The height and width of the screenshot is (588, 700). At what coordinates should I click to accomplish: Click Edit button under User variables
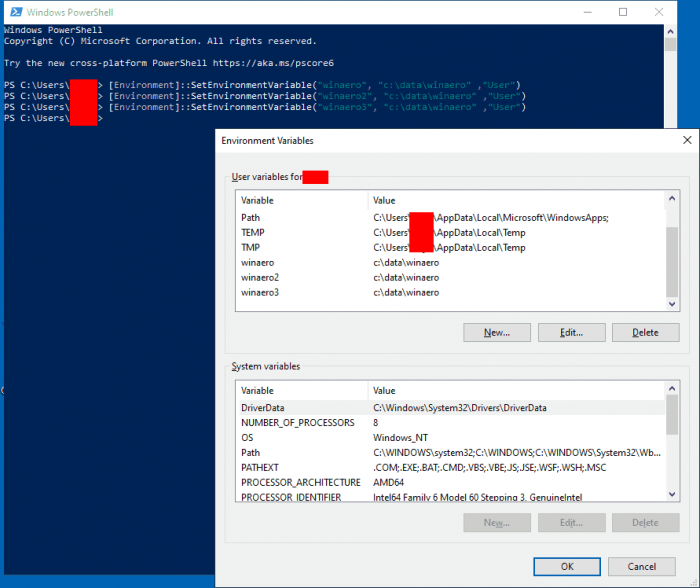pyautogui.click(x=571, y=332)
